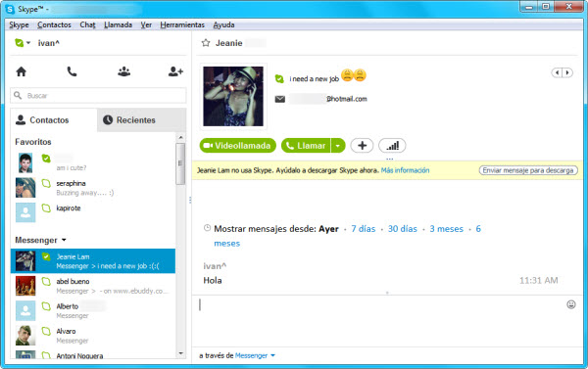Click the Buscar search field
The width and height of the screenshot is (588, 369).
[98, 96]
